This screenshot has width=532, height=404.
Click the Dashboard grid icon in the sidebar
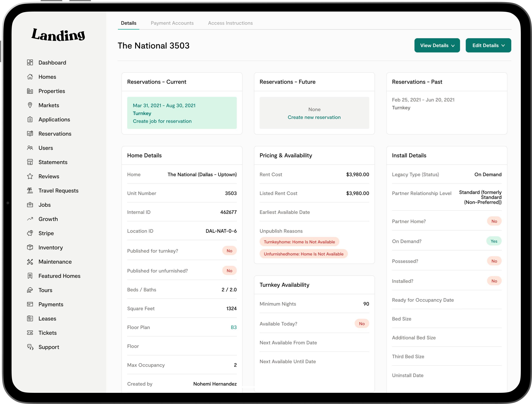tap(30, 63)
